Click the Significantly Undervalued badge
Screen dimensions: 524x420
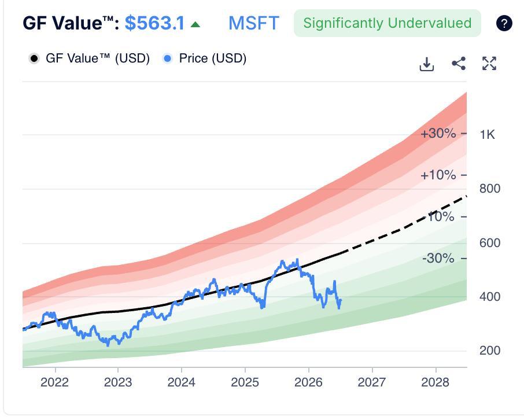[388, 23]
